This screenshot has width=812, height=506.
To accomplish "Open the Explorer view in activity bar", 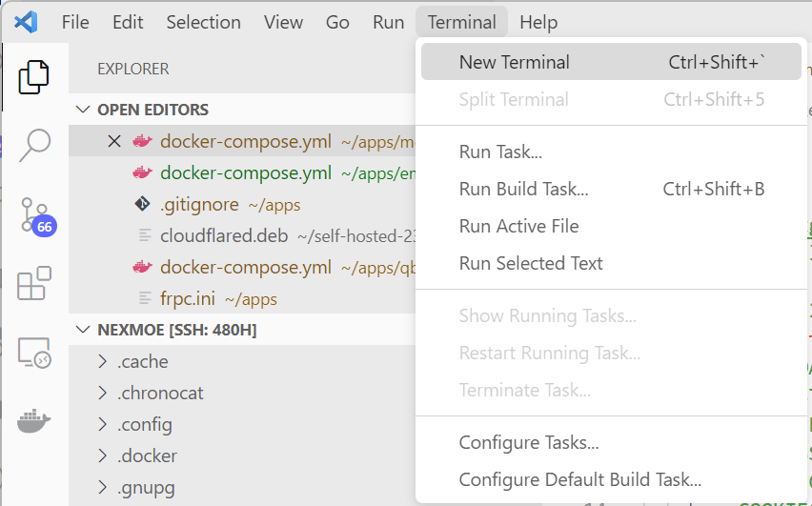I will (x=34, y=77).
